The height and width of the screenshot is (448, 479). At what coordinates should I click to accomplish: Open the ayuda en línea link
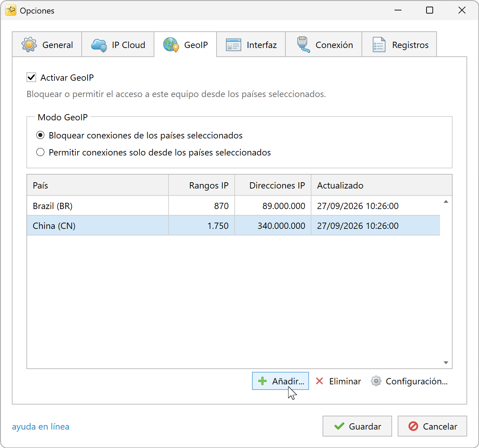click(41, 426)
